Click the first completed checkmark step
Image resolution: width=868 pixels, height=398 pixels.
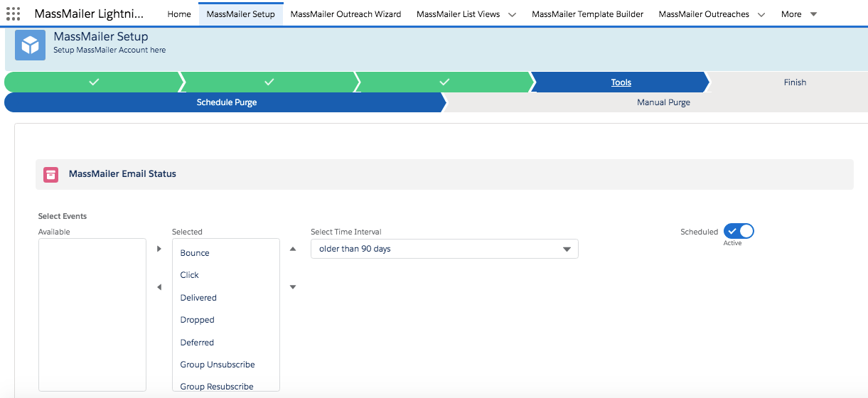point(93,82)
